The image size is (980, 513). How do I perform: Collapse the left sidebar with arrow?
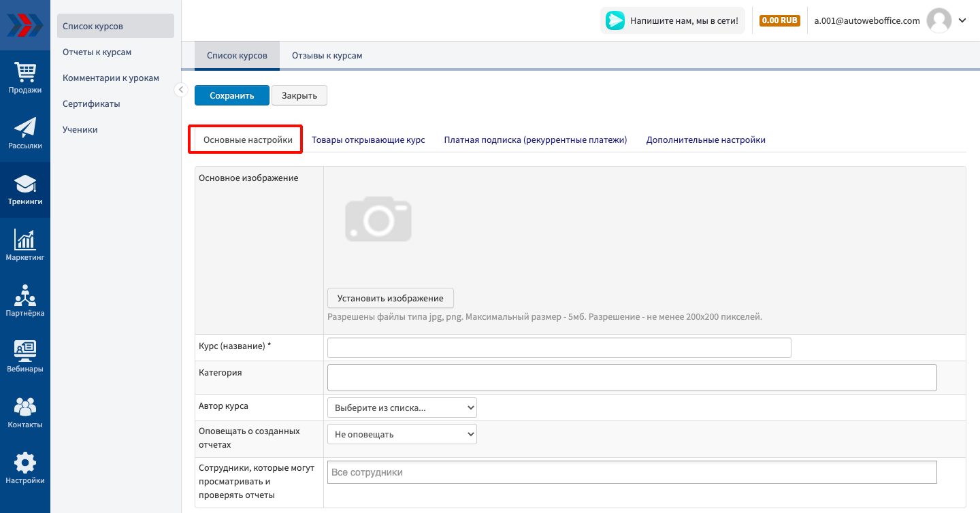tap(180, 90)
